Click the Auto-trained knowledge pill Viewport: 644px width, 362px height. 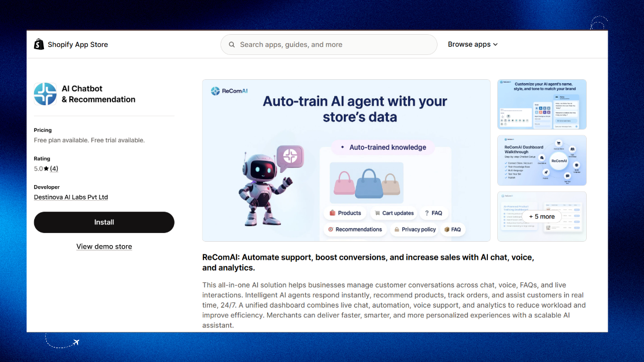[x=383, y=147]
